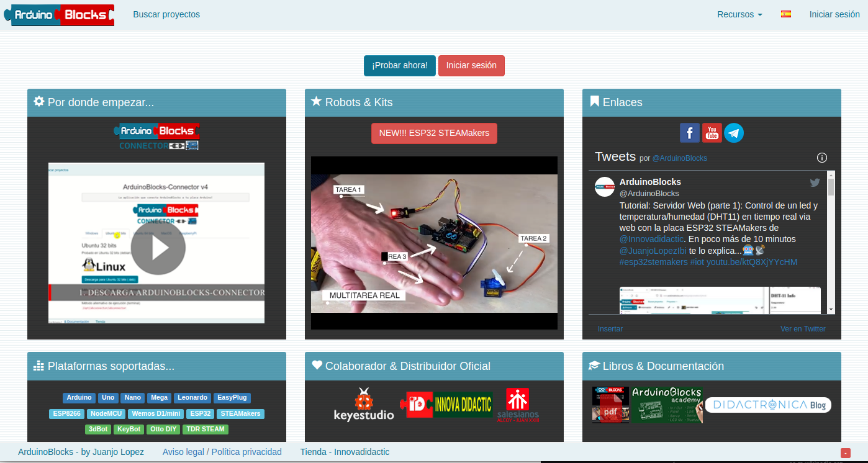Click the ArduinoBlocks logo in the navbar
868x463 pixels.
(x=59, y=14)
